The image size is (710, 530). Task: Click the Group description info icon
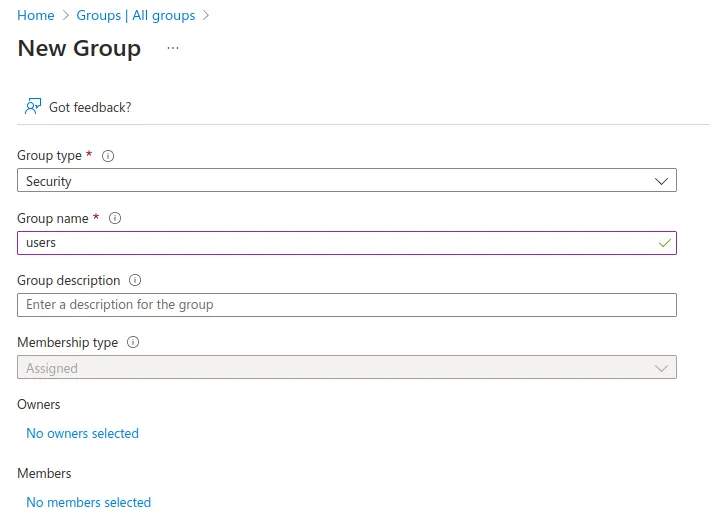[x=135, y=281]
